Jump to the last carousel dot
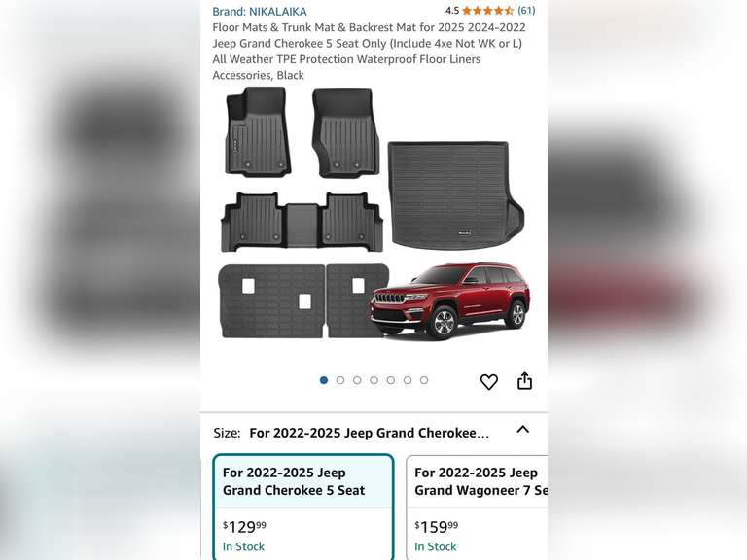747x560 pixels. 424,380
